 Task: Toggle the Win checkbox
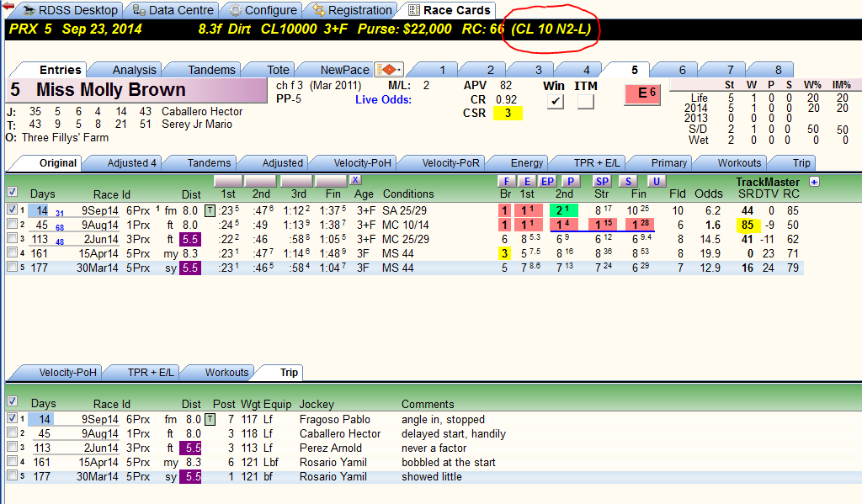click(x=556, y=101)
